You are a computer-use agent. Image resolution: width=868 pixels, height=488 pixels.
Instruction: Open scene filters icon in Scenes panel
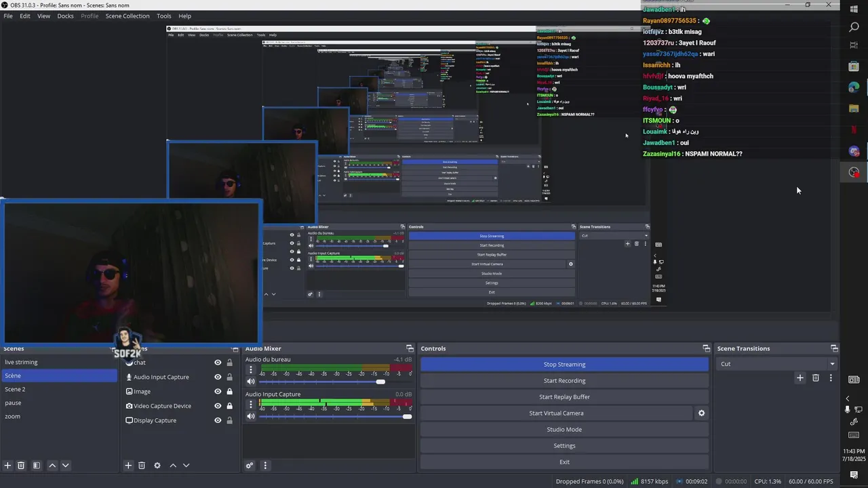point(37,466)
